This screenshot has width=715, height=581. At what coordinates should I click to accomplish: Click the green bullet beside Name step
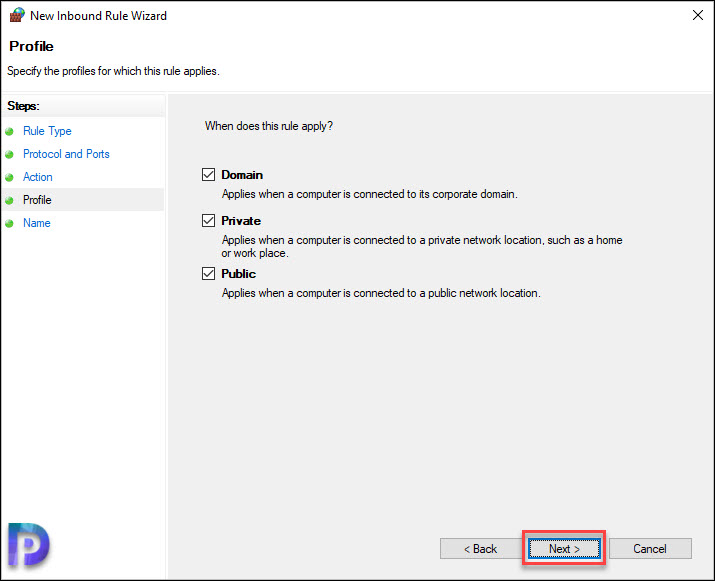pos(10,223)
